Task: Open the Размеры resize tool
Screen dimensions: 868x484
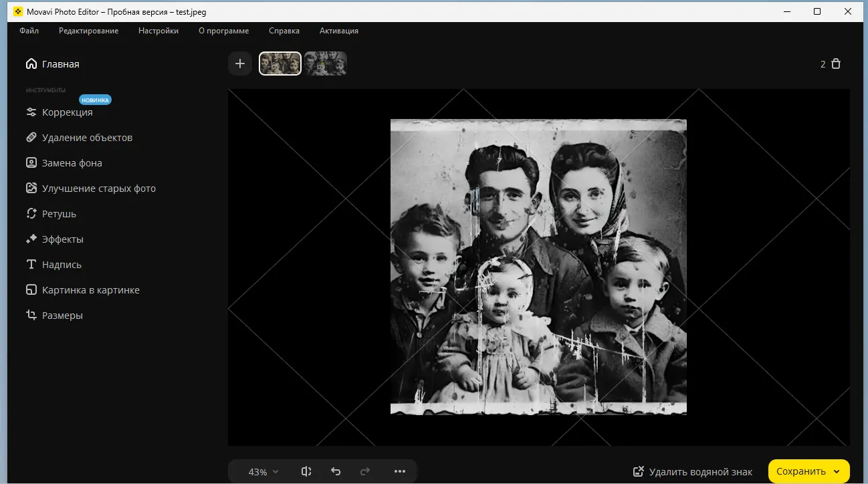Action: 62,315
